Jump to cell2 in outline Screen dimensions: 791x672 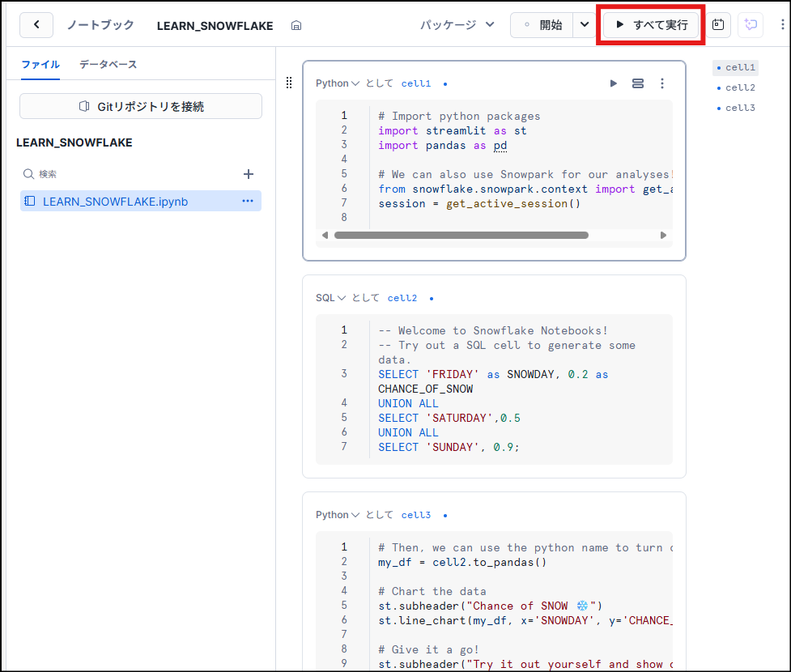pyautogui.click(x=736, y=87)
